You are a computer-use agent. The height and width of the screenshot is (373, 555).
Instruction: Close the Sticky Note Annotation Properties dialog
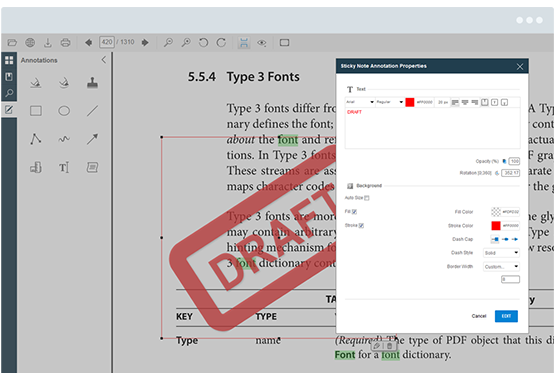point(520,67)
